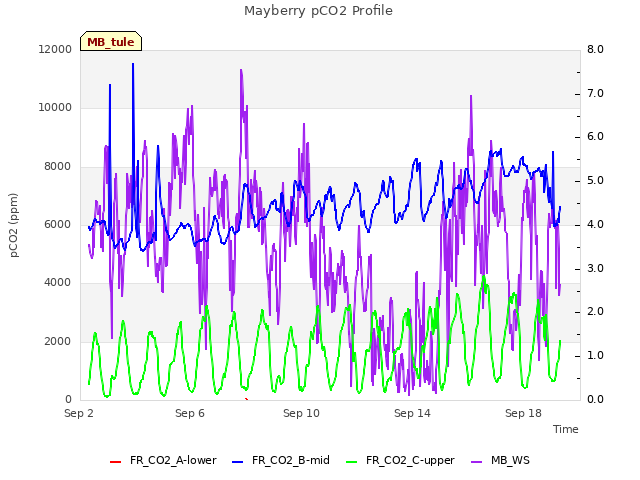Click the purple MB_WS legend swatch
The image size is (640, 480).
477,462
